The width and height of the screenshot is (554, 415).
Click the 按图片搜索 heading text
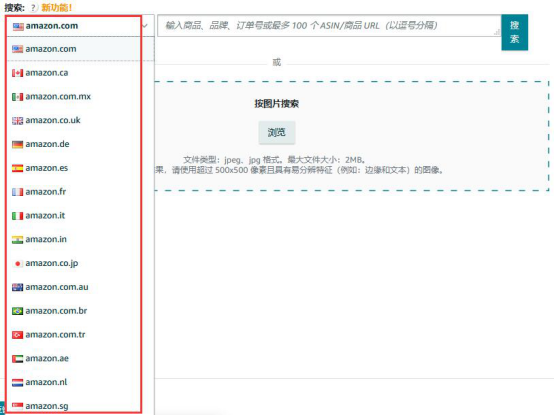coord(277,103)
